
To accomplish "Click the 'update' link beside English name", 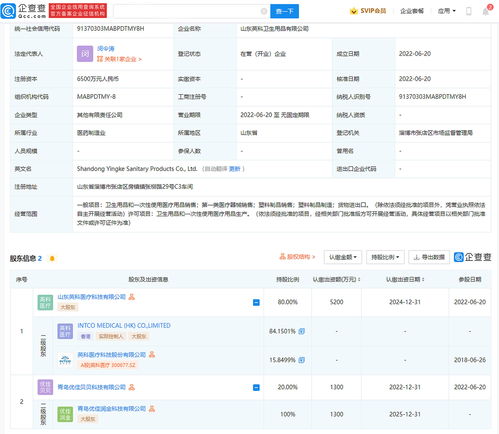I will (x=235, y=169).
